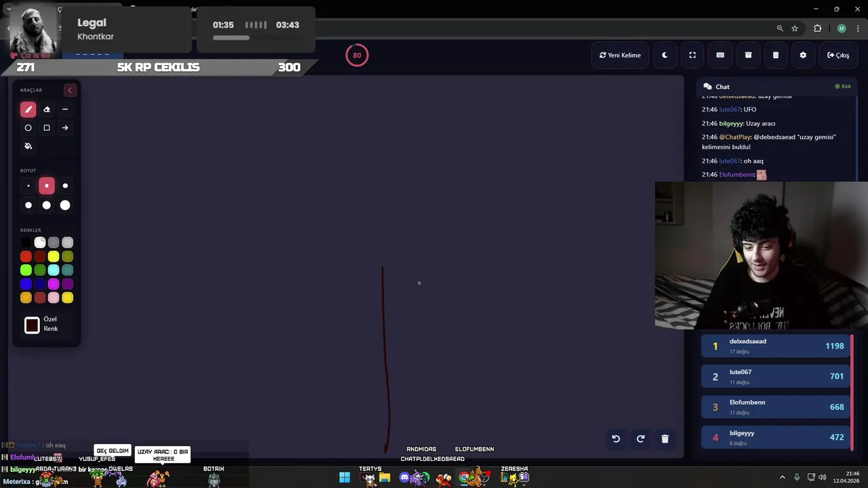This screenshot has height=488, width=868.
Task: Pick the orange color swatch
Action: tap(26, 298)
